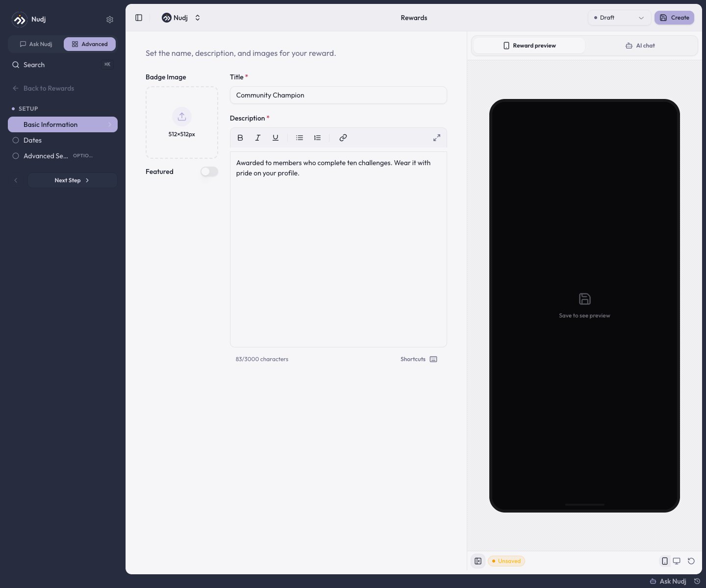Apply italic formatting to description
706x588 pixels.
tap(258, 138)
